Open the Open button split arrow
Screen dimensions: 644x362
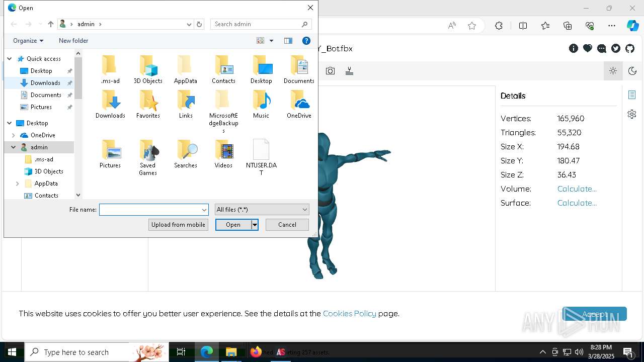(255, 225)
